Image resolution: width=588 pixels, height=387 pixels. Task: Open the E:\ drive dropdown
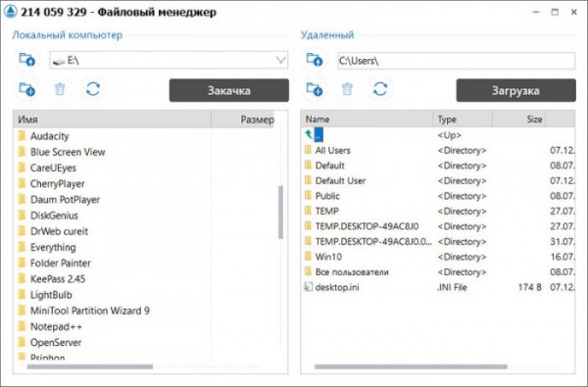pos(280,60)
